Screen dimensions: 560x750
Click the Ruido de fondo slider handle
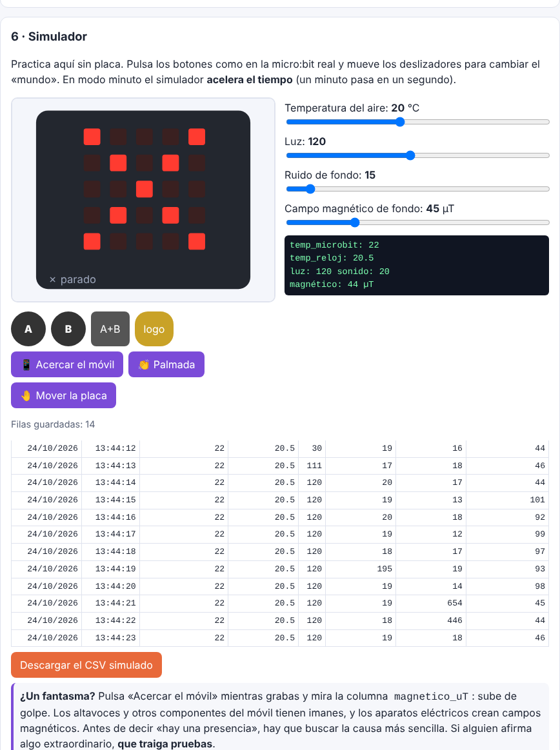(310, 189)
